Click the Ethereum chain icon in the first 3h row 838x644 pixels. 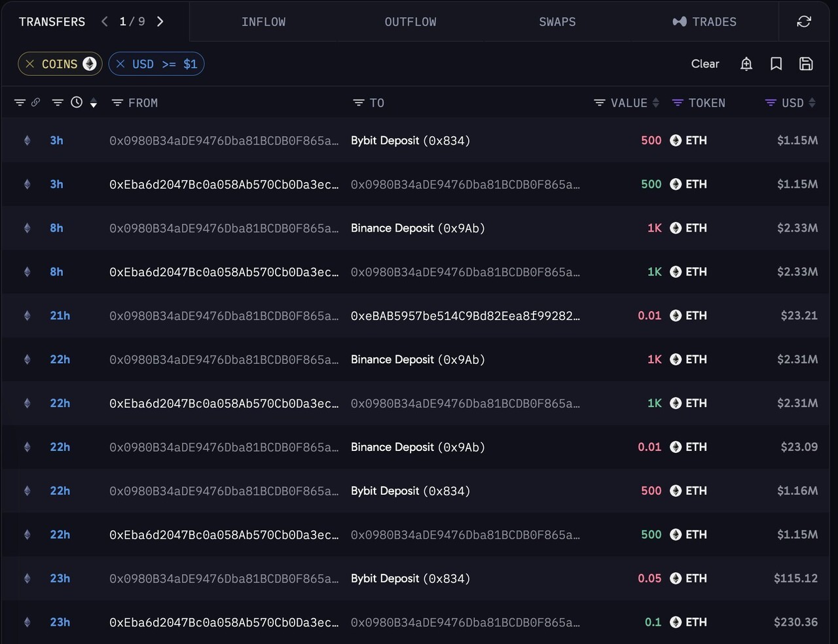tap(27, 140)
